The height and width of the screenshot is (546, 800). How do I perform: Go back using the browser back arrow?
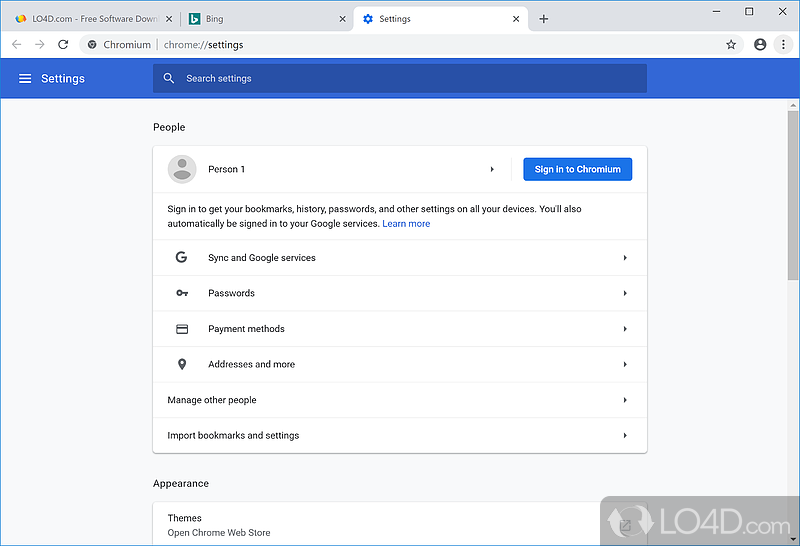pyautogui.click(x=16, y=44)
